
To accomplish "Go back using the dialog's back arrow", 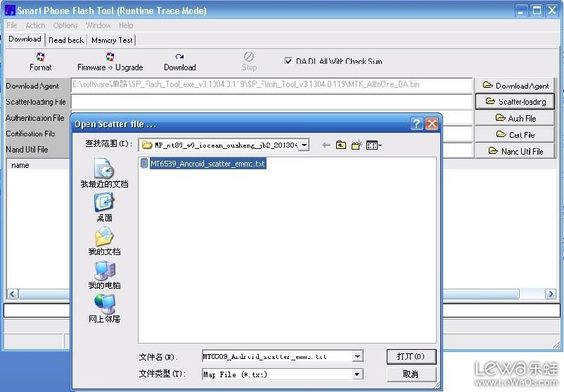I will pyautogui.click(x=326, y=145).
